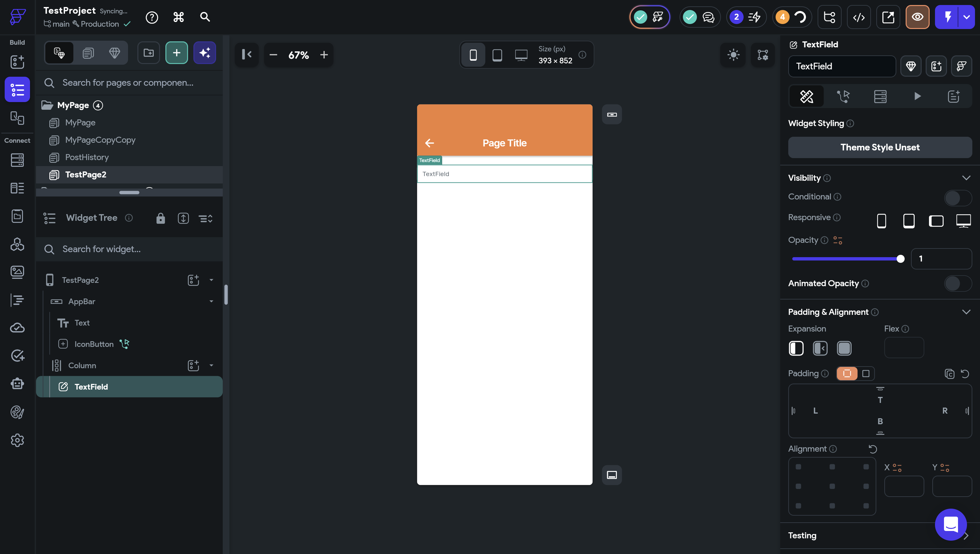
Task: Toggle responsive visibility for desktop
Action: [963, 221]
